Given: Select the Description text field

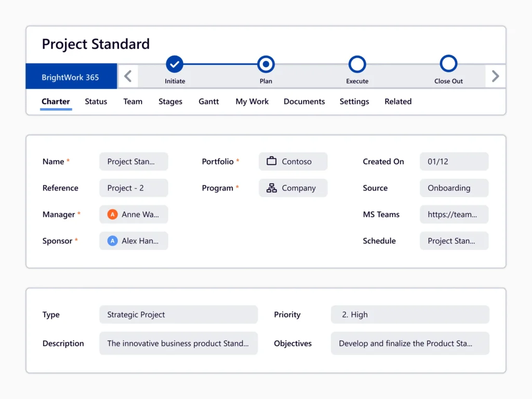Looking at the screenshot, I should pyautogui.click(x=179, y=343).
